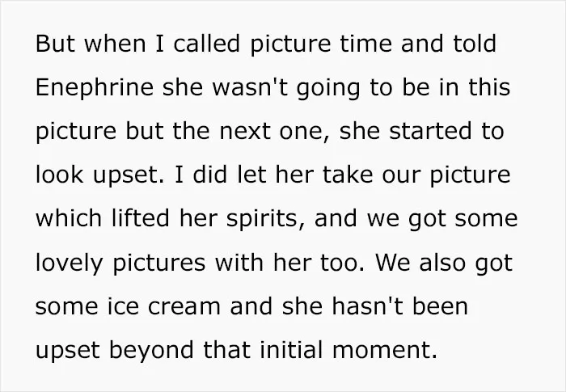The width and height of the screenshot is (566, 392).
Task: Click the first word "upset." ending its sentence
Action: click(x=128, y=175)
